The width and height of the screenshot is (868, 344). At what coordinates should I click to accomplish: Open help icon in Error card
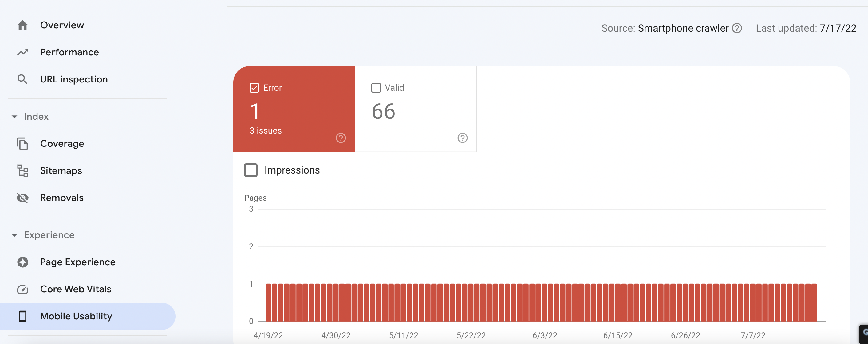pos(341,138)
